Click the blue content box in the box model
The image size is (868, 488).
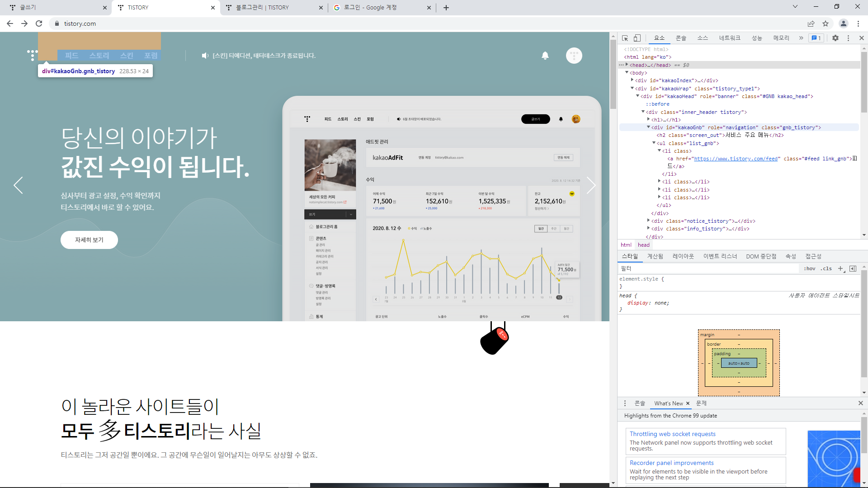point(739,363)
